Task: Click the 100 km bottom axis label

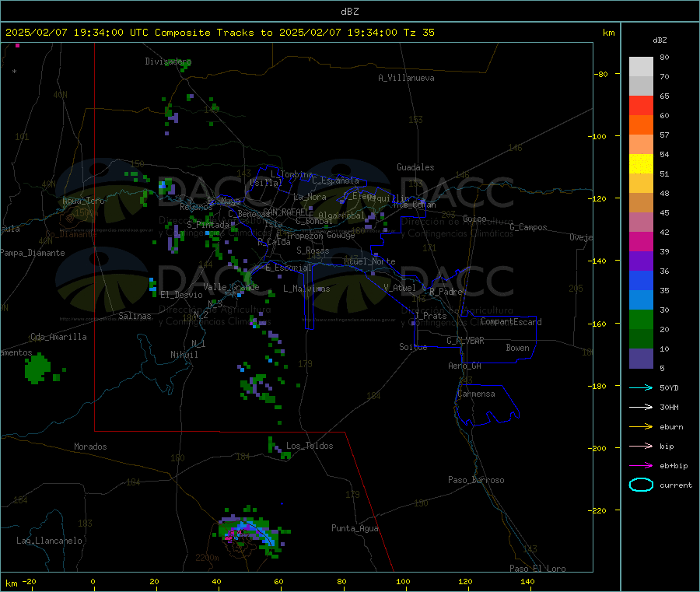Action: (x=403, y=581)
